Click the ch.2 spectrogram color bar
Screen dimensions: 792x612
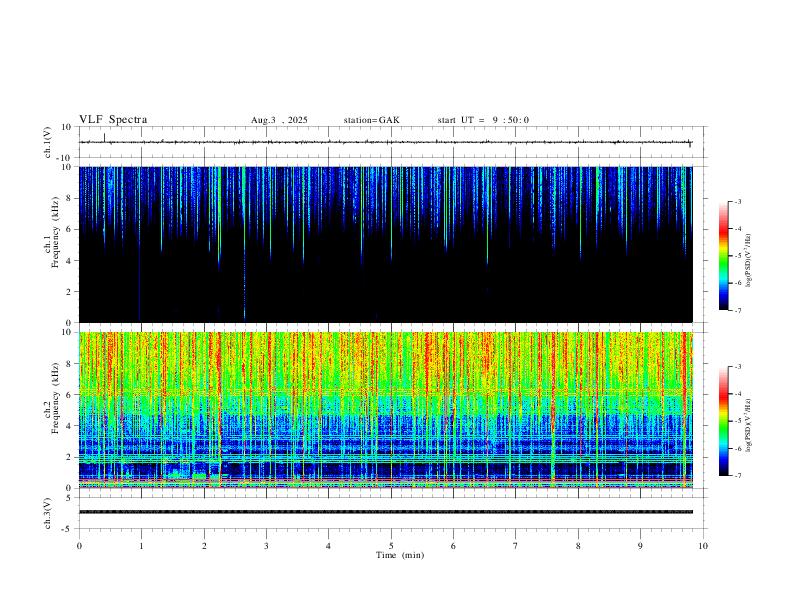[x=723, y=421]
